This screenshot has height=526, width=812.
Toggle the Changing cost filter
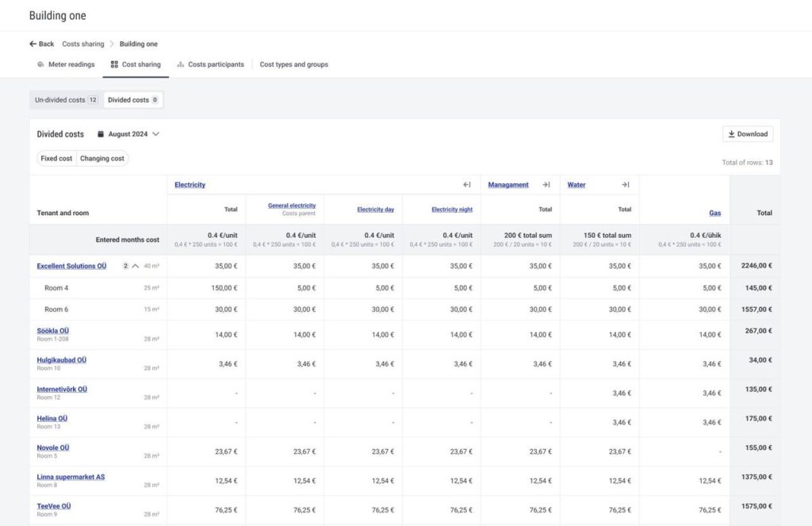(x=102, y=159)
